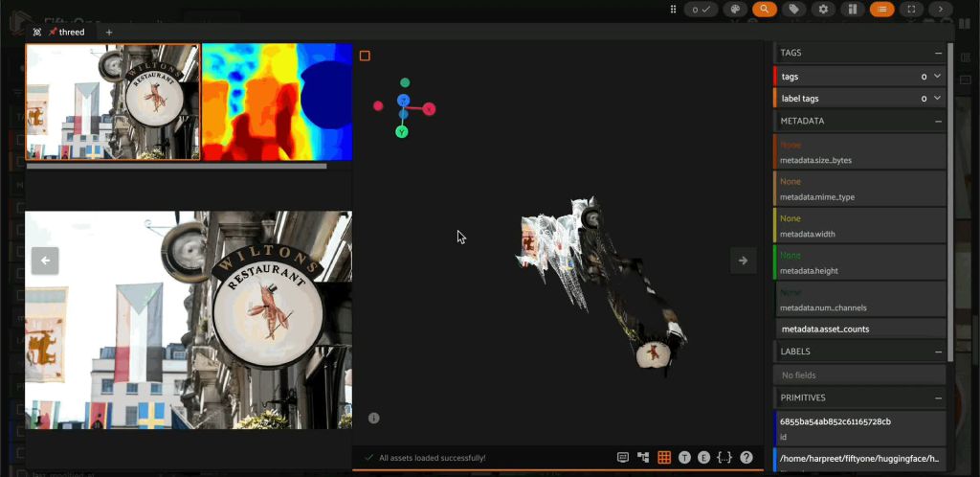Click the No fields placeholder under LABELS

click(x=859, y=375)
